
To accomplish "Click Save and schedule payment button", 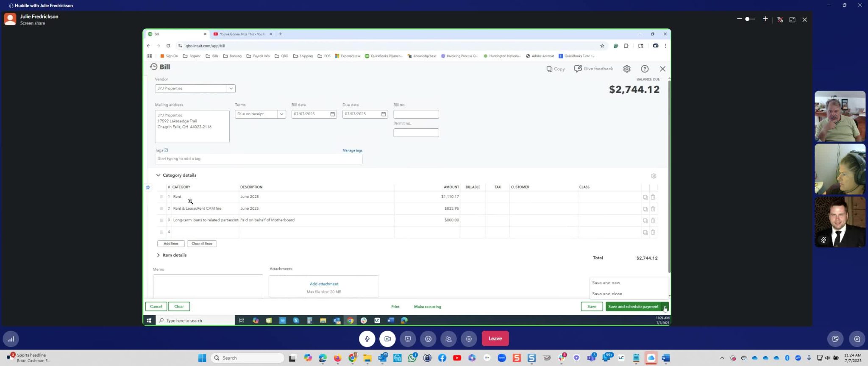I will point(633,307).
